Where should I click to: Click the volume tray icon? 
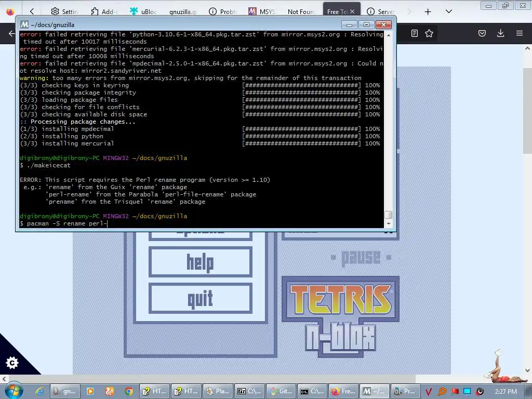[480, 392]
